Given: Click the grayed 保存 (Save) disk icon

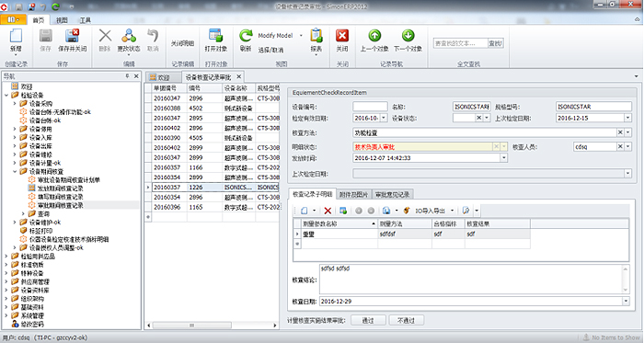Looking at the screenshot, I should 45,36.
